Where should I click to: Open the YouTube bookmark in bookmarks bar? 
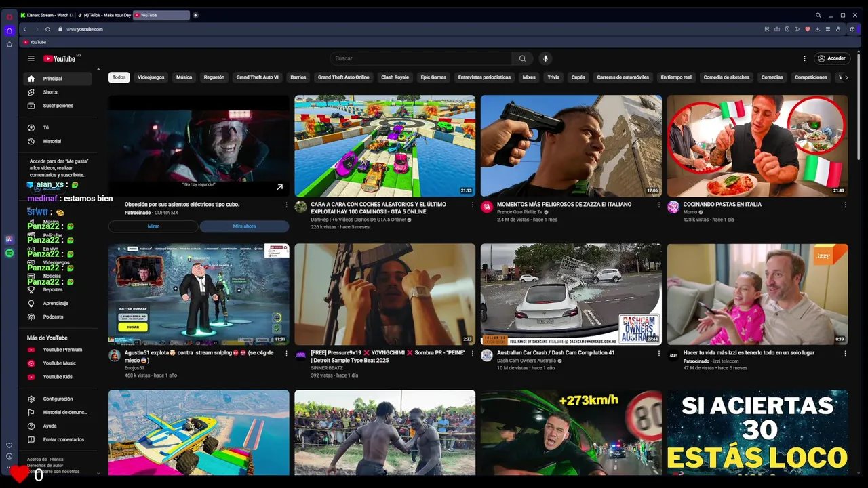click(35, 42)
